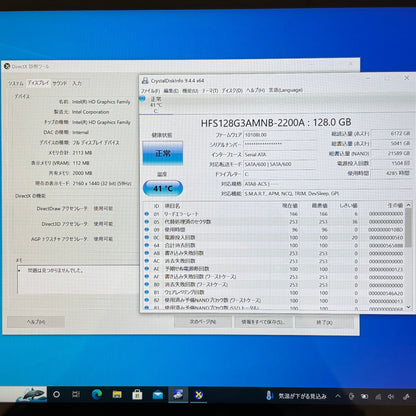Click the host reads value 6172 GB
Viewport: 416px width, 416px height.
[391, 133]
